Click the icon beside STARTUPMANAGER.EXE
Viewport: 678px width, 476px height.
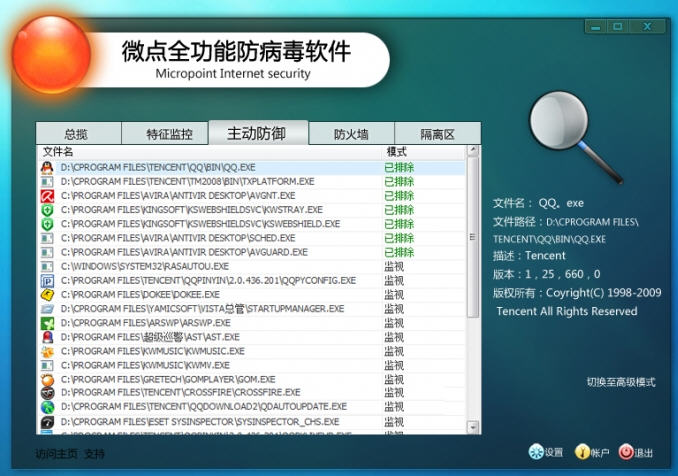(x=47, y=309)
